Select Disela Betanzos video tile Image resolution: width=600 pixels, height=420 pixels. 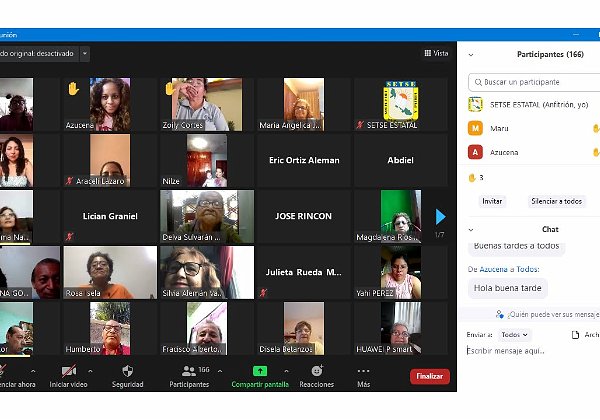click(304, 329)
